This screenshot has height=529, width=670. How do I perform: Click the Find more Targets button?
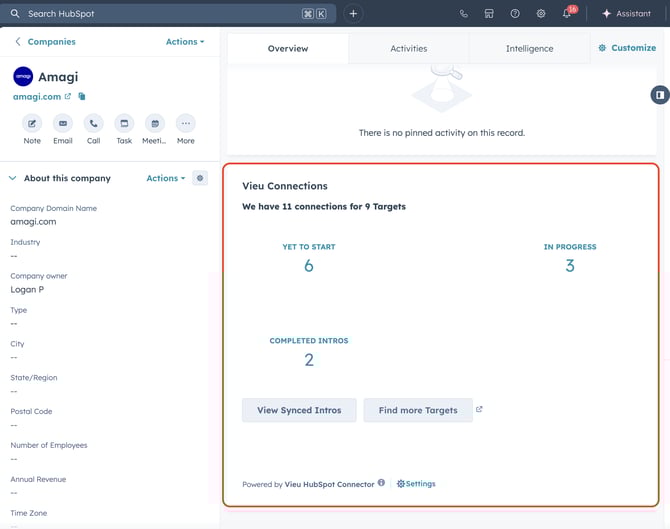click(418, 410)
